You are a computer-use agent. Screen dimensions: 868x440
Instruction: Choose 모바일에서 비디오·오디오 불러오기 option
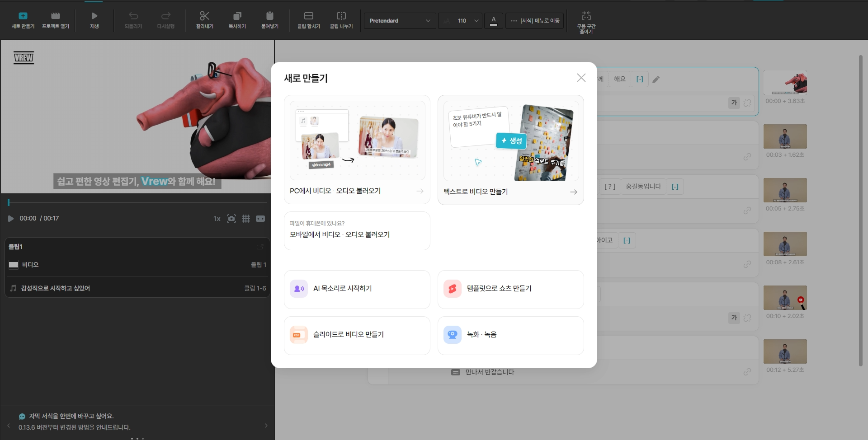pos(357,231)
